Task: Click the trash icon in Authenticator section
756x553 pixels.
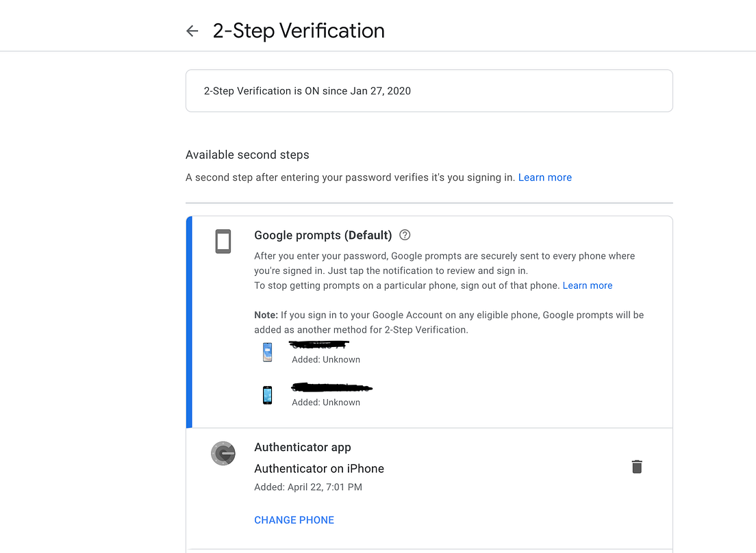Action: [x=637, y=466]
